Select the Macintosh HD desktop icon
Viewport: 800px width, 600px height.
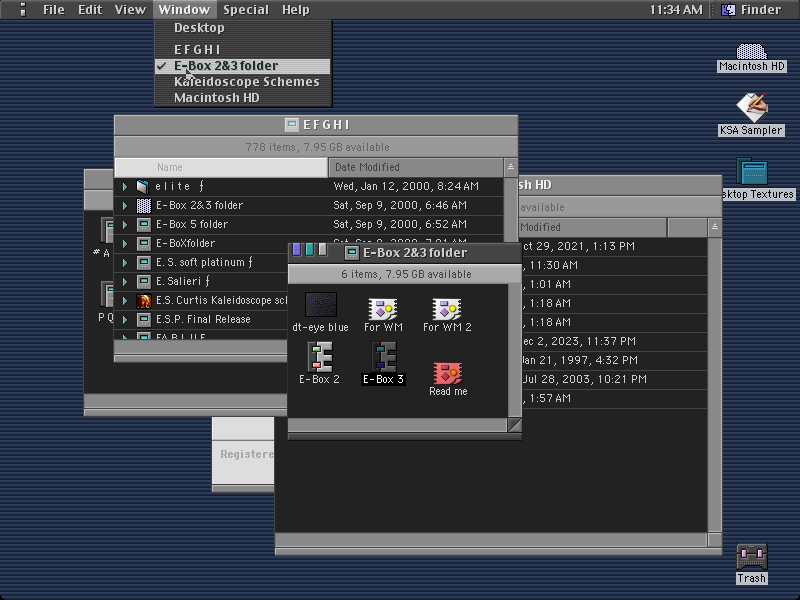tap(752, 52)
